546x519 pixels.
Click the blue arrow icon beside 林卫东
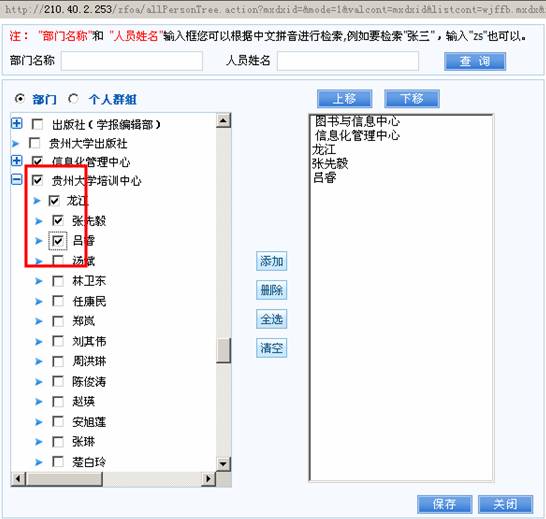coord(39,281)
